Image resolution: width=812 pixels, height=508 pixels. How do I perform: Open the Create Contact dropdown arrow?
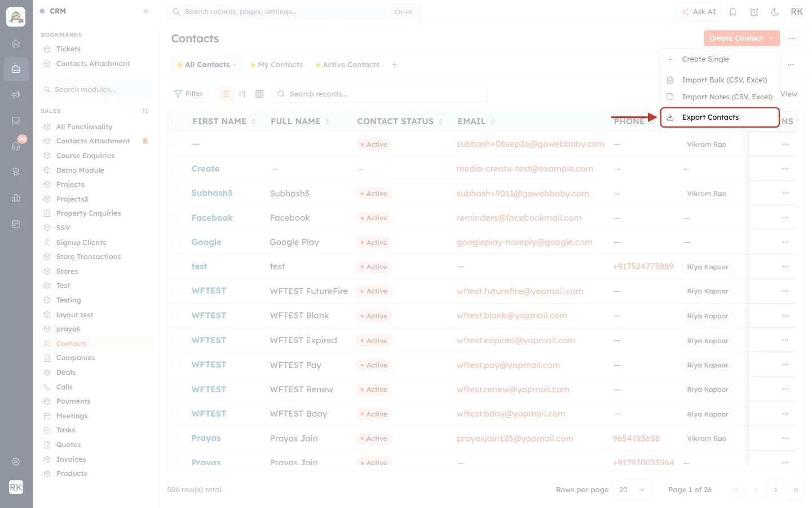771,38
